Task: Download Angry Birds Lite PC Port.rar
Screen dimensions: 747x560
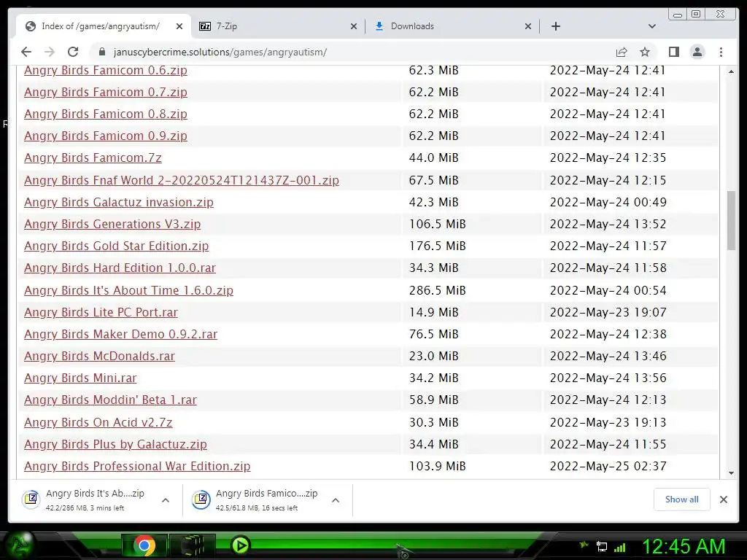Action: (x=101, y=312)
